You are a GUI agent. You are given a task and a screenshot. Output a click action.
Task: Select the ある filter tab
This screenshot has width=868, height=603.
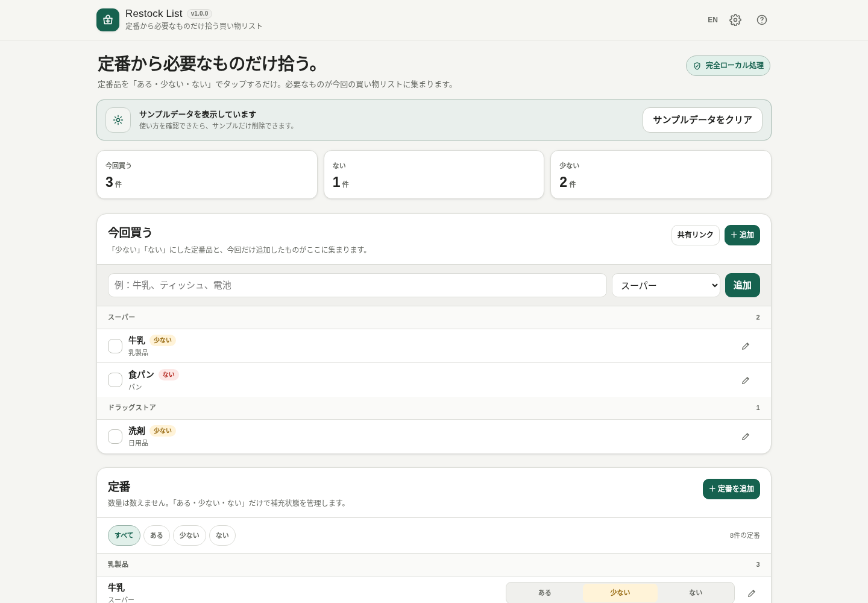pos(157,535)
